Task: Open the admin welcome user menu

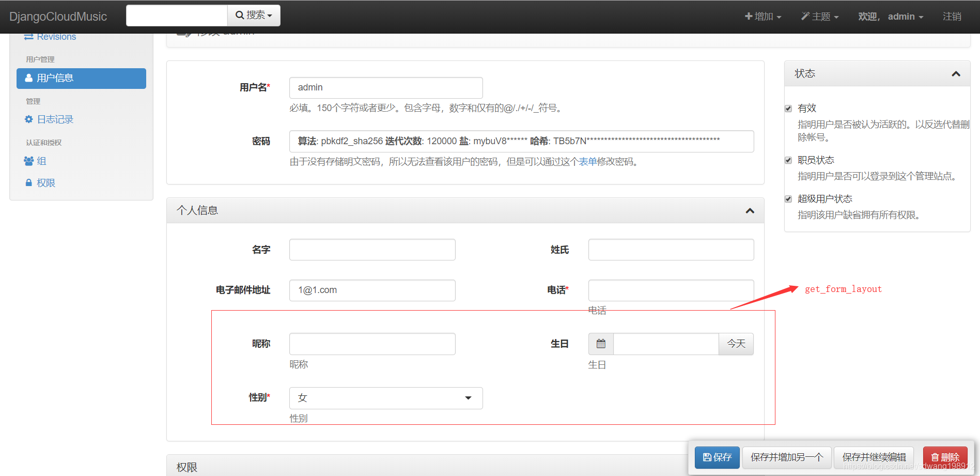Action: point(891,17)
